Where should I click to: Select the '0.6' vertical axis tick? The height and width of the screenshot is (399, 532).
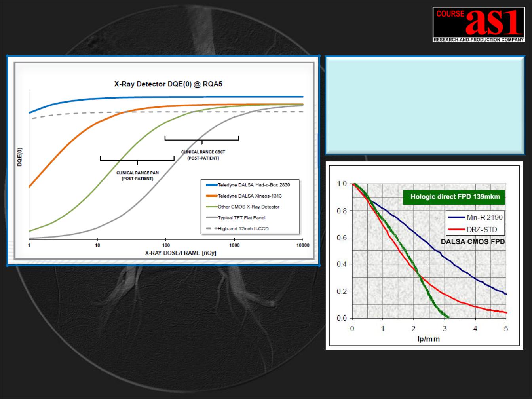coord(342,238)
